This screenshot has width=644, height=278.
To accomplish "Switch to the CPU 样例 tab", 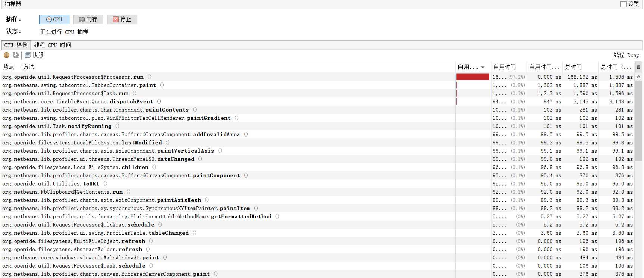I will (x=16, y=45).
